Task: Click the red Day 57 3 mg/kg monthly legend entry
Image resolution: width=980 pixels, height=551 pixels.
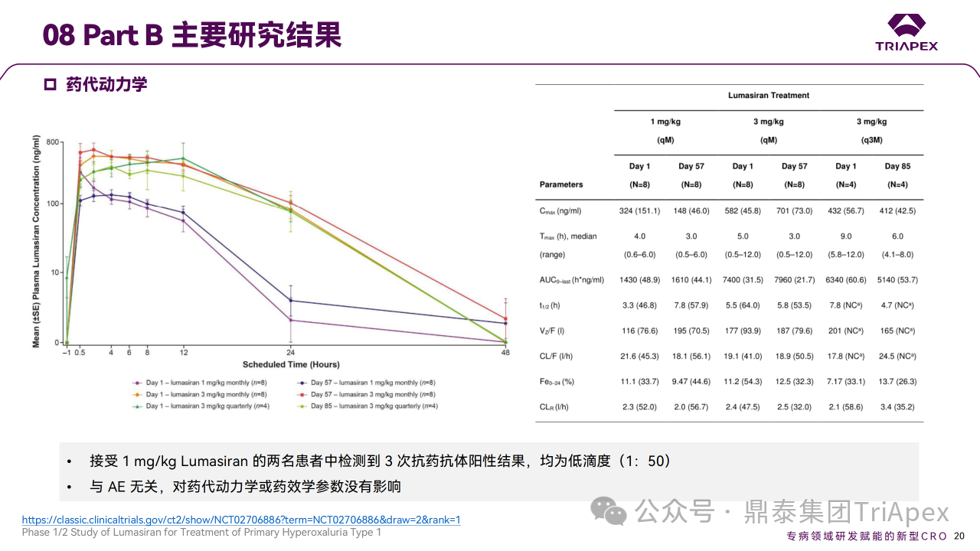Action: (367, 394)
